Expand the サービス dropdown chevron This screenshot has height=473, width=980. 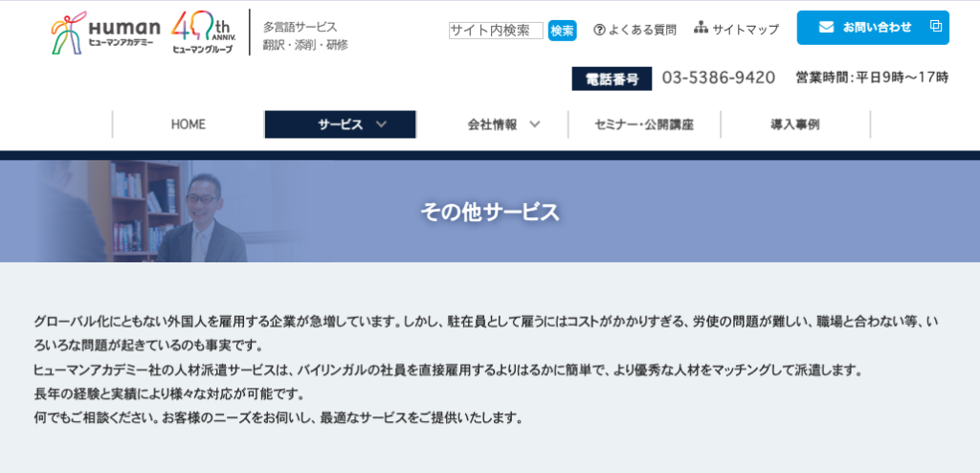click(381, 124)
